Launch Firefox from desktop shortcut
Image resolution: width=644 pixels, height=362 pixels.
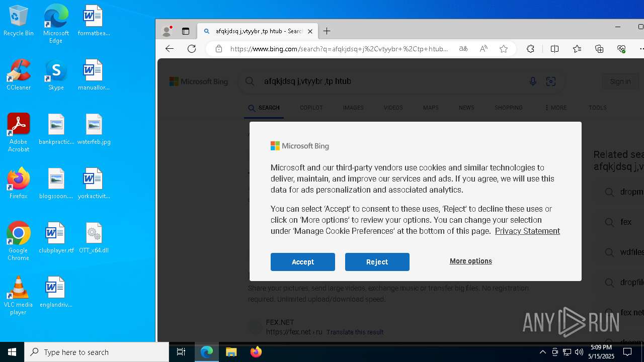click(19, 184)
